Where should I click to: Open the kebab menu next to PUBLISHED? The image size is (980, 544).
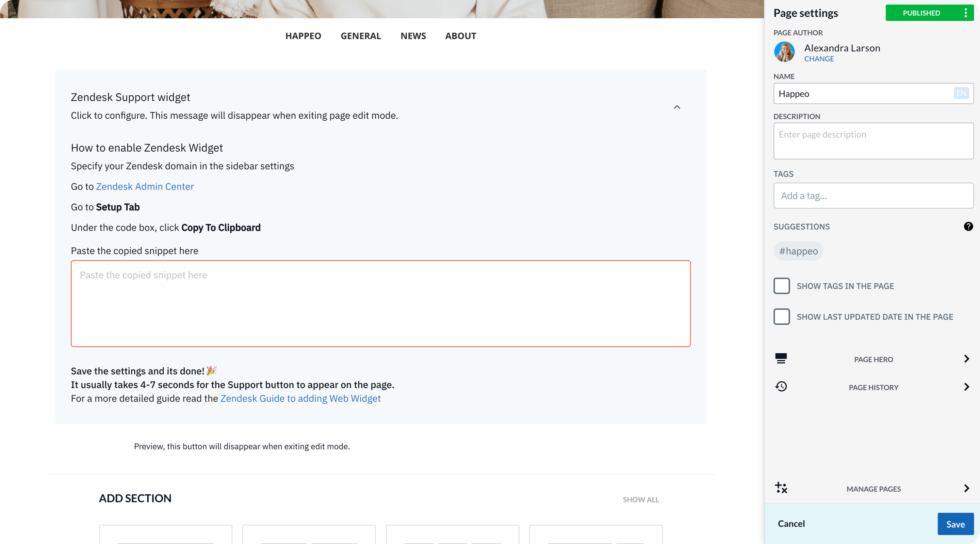click(966, 13)
